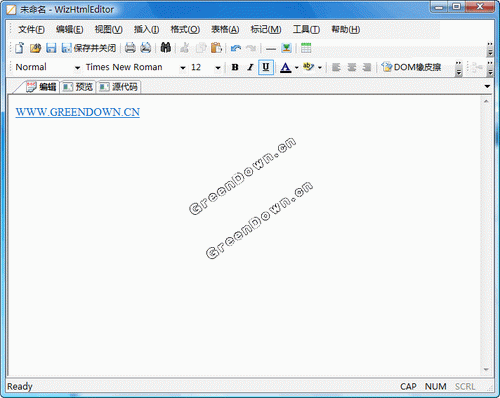Click the SCRL indicator in status bar

(465, 387)
